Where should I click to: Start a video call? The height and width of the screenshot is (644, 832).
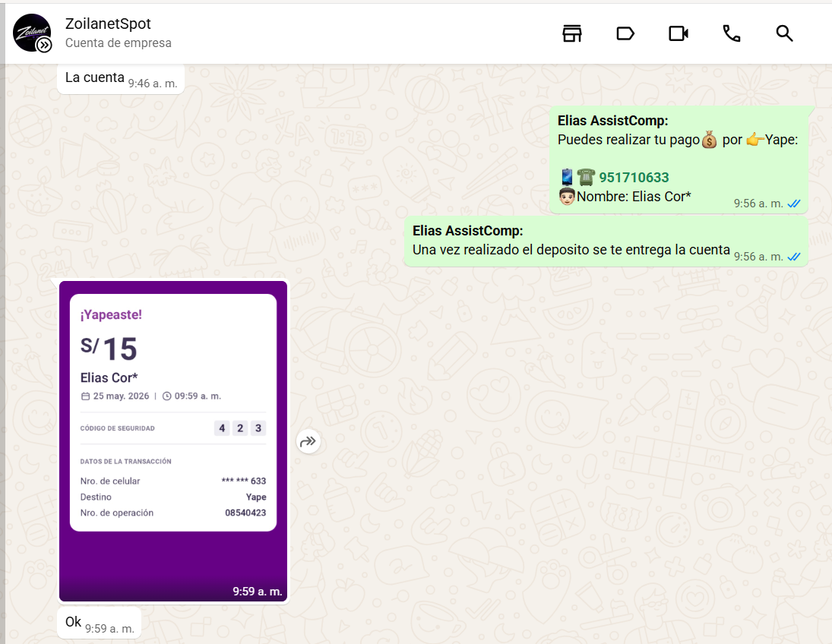click(x=678, y=33)
